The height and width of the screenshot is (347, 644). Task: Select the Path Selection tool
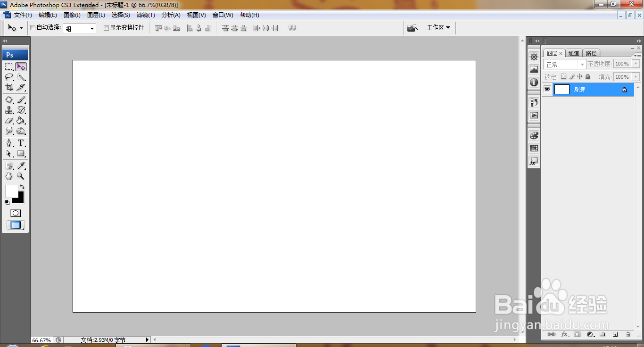(9, 154)
